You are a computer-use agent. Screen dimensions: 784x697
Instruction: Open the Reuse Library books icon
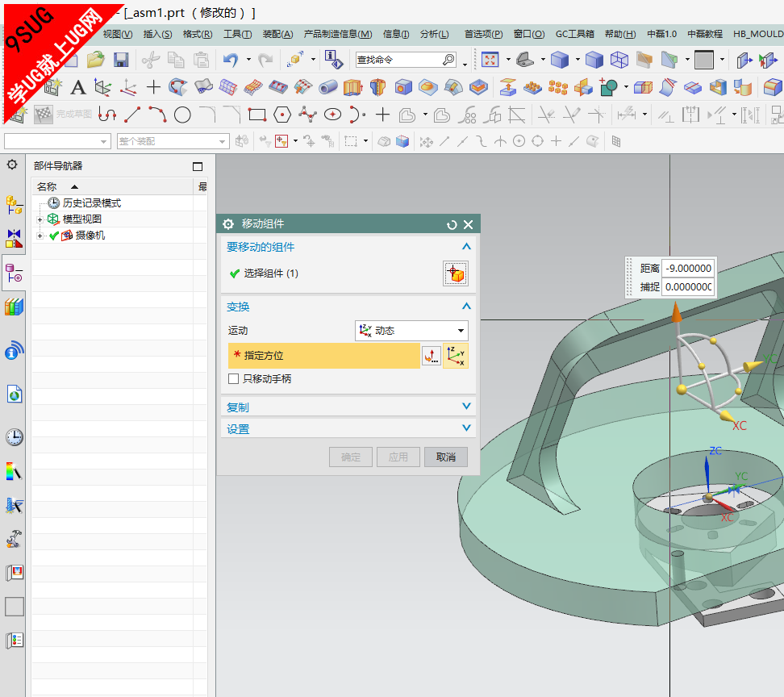point(14,307)
